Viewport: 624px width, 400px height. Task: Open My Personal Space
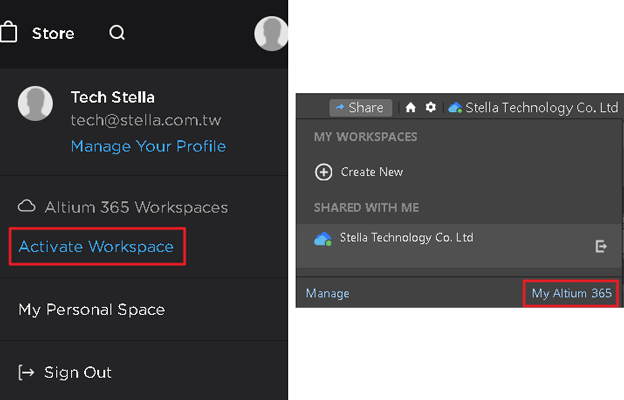[91, 310]
